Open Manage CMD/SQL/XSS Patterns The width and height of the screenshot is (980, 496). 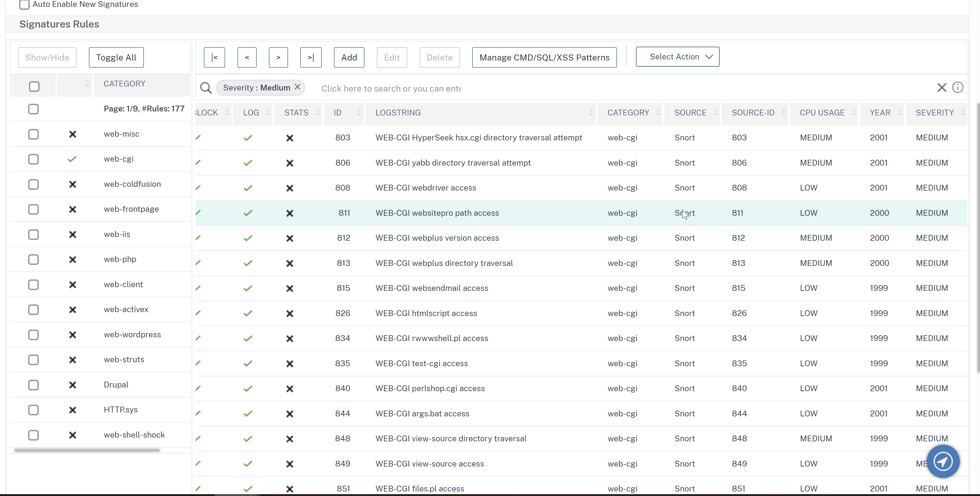coord(544,57)
